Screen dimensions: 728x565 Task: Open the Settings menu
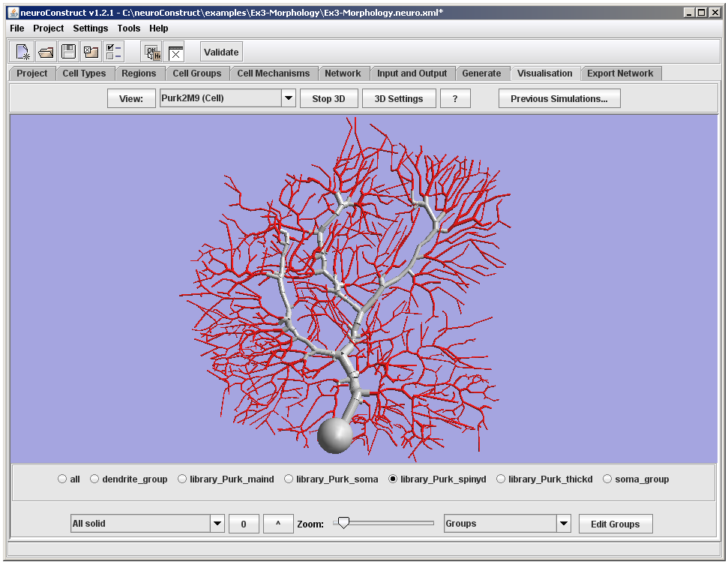coord(90,29)
